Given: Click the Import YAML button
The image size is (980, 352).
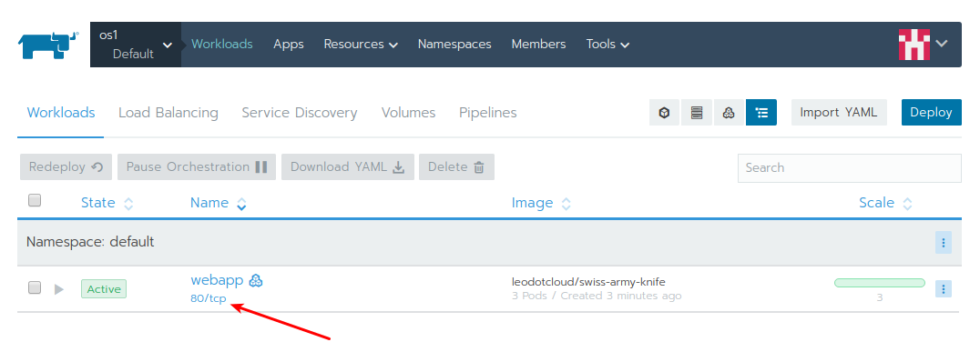Looking at the screenshot, I should coord(839,113).
